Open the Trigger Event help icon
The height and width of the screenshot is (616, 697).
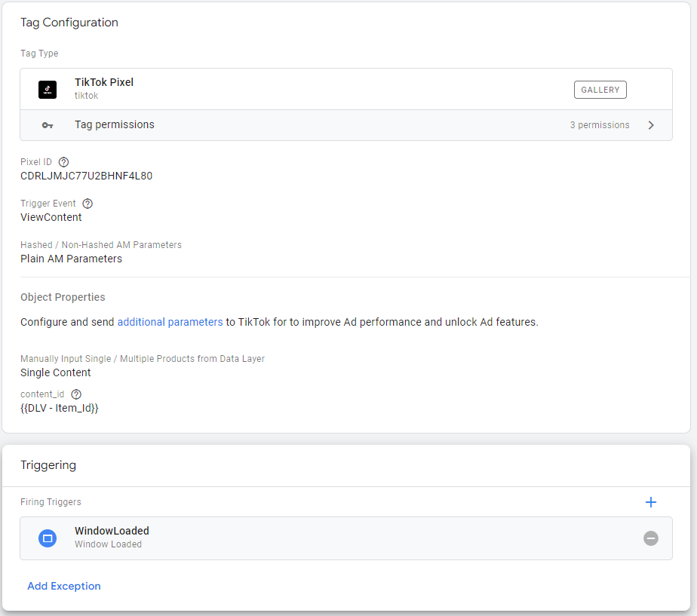point(88,203)
